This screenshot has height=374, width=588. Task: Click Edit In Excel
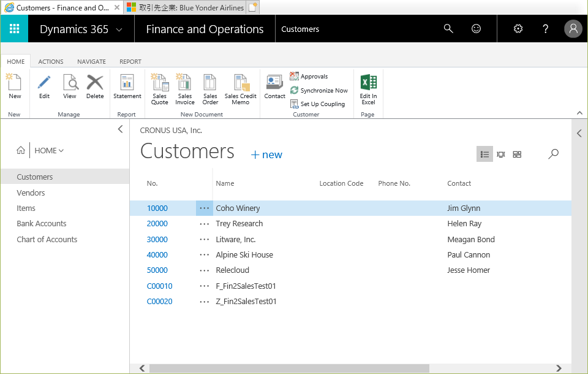tap(368, 89)
